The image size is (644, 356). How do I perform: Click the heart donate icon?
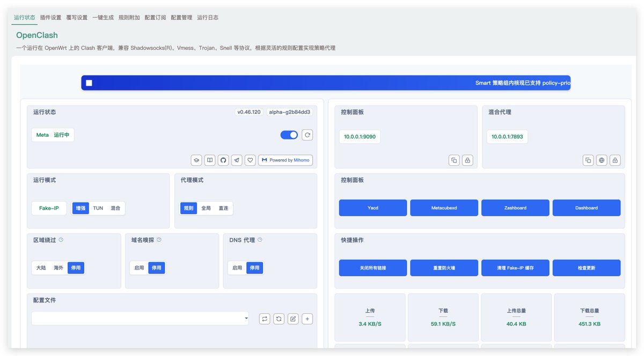250,160
